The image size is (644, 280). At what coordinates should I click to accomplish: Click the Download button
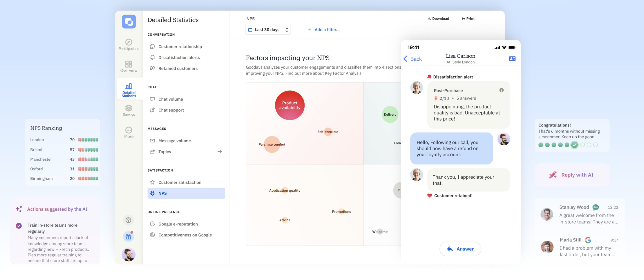pos(438,18)
